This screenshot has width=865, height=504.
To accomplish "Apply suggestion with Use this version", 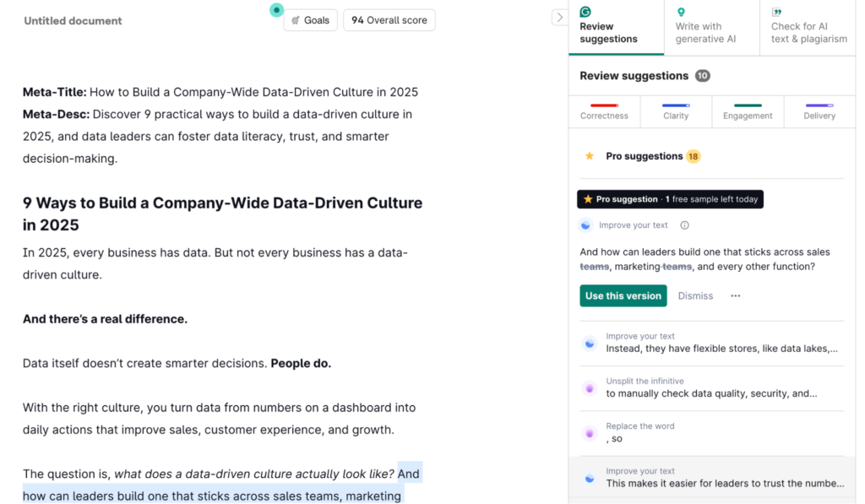I will 623,296.
